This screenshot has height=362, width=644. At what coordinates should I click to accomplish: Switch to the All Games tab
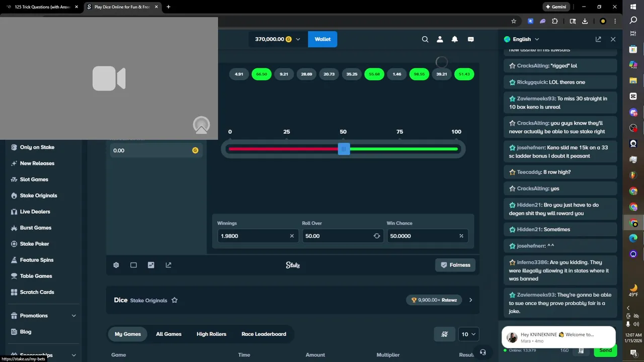click(169, 334)
